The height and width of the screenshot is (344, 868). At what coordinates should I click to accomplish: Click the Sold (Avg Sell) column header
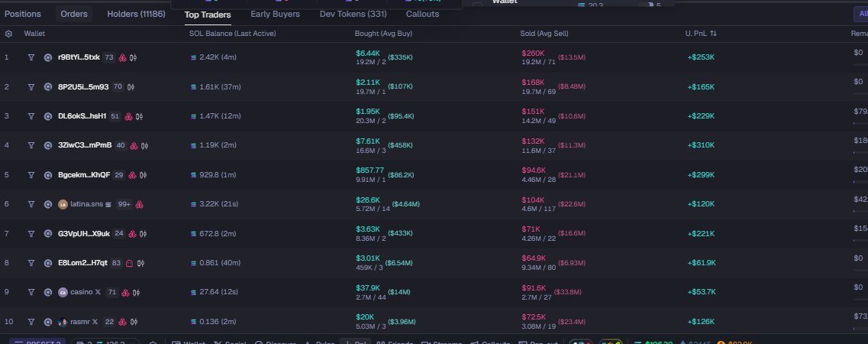(x=544, y=34)
